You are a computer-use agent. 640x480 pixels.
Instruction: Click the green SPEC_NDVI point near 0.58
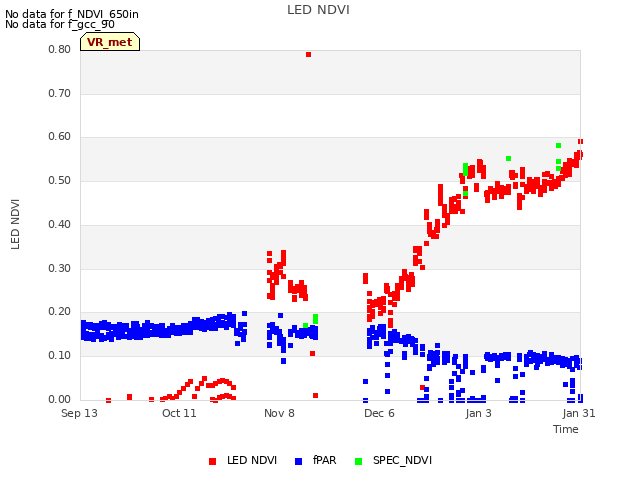(x=558, y=146)
